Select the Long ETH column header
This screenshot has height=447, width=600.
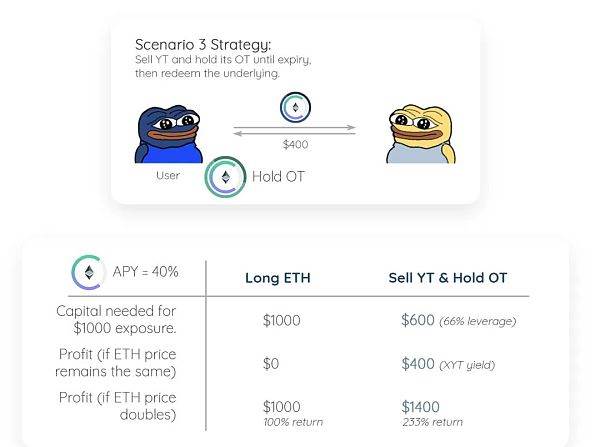click(x=278, y=278)
